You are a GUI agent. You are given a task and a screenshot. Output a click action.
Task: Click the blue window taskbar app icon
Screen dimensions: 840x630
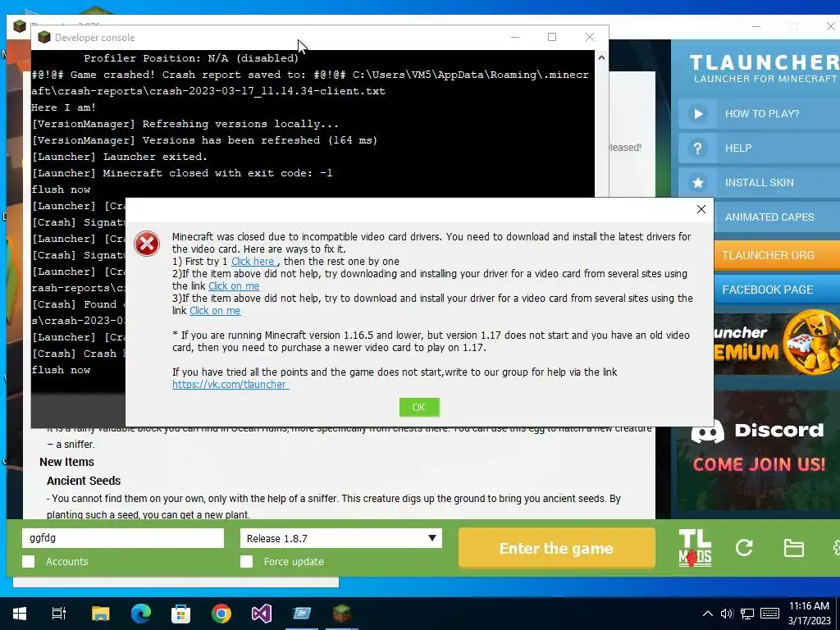pos(302,614)
